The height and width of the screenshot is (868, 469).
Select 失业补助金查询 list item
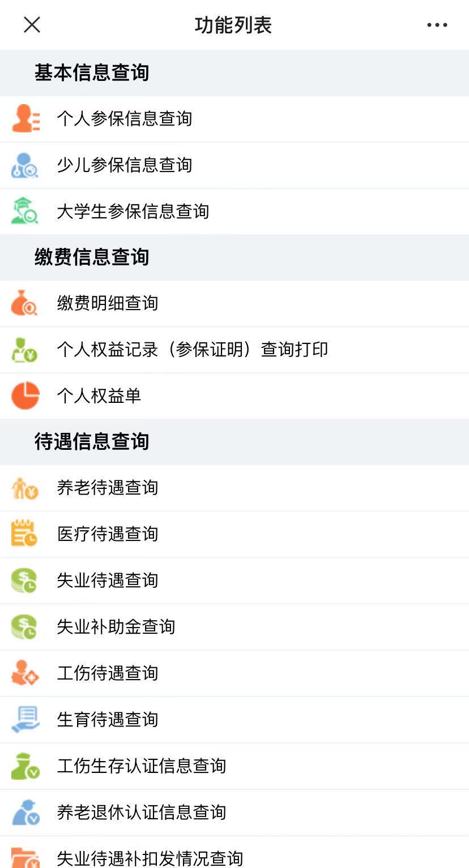116,627
